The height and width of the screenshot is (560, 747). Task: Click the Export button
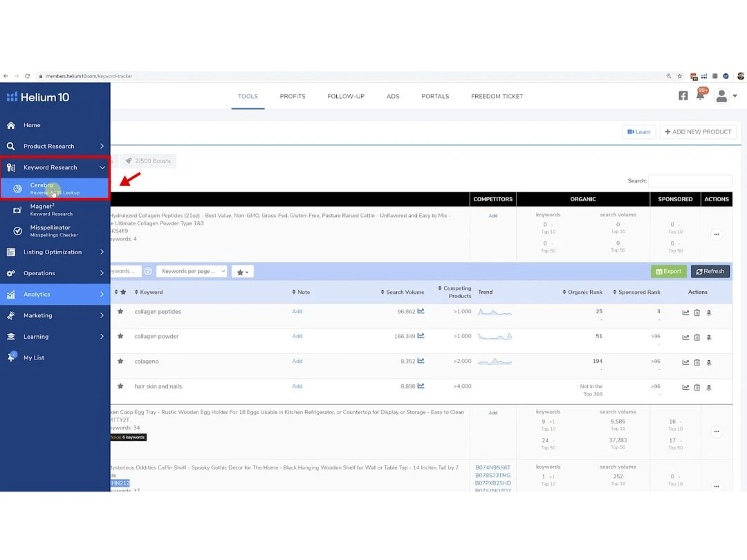[x=668, y=272]
